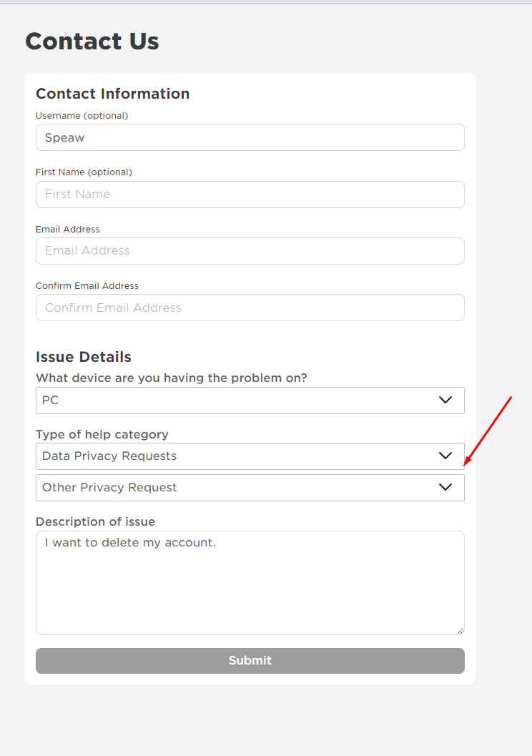Viewport: 532px width, 756px height.
Task: Click the "Username (optional)" field label
Action: (x=82, y=115)
